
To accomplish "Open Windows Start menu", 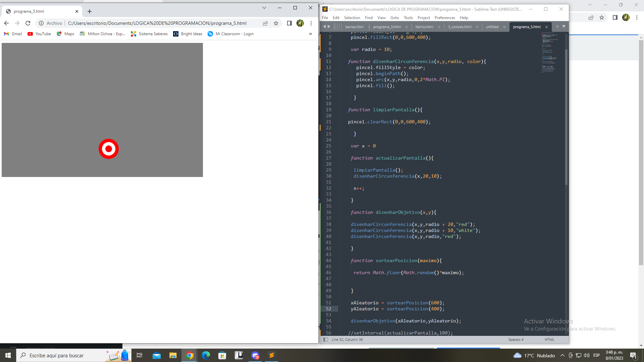I will [x=8, y=355].
